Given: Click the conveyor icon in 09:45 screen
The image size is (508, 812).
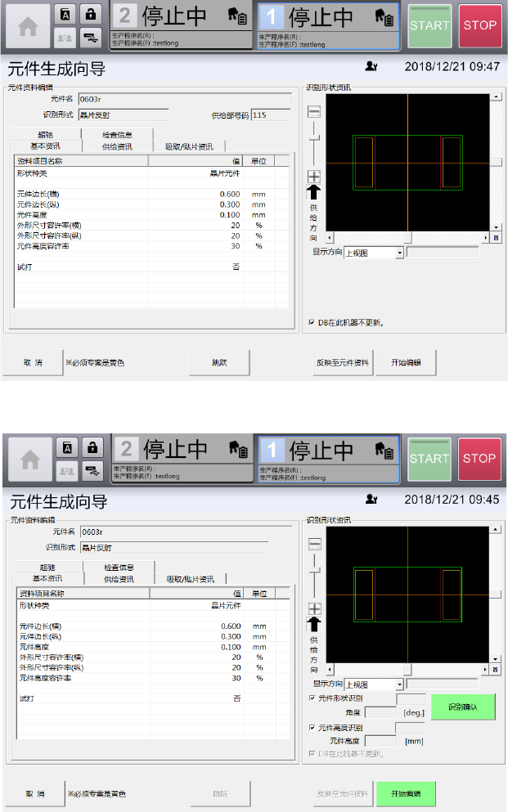Looking at the screenshot, I should point(92,471).
